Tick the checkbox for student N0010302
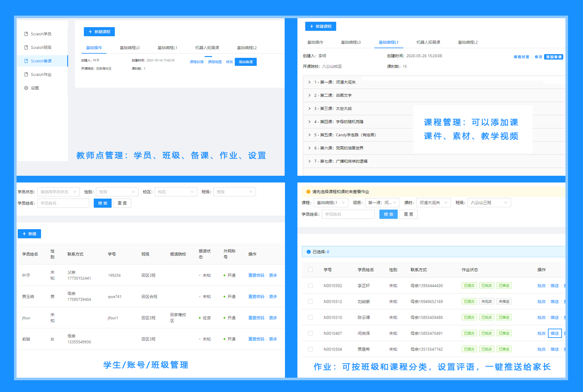The height and width of the screenshot is (392, 583). pyautogui.click(x=310, y=286)
